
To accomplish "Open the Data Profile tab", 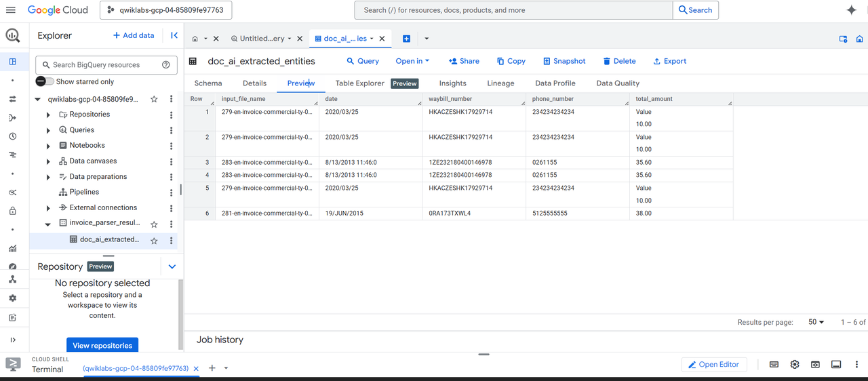I will pos(555,83).
